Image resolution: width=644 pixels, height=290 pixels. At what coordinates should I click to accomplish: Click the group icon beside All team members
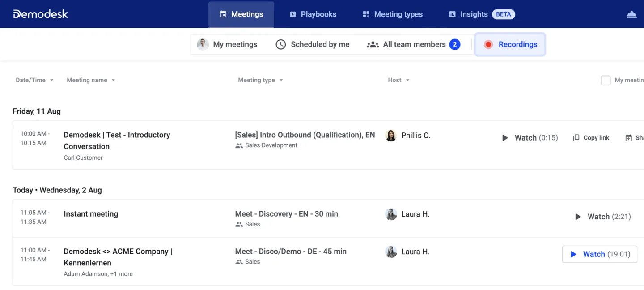click(x=373, y=44)
